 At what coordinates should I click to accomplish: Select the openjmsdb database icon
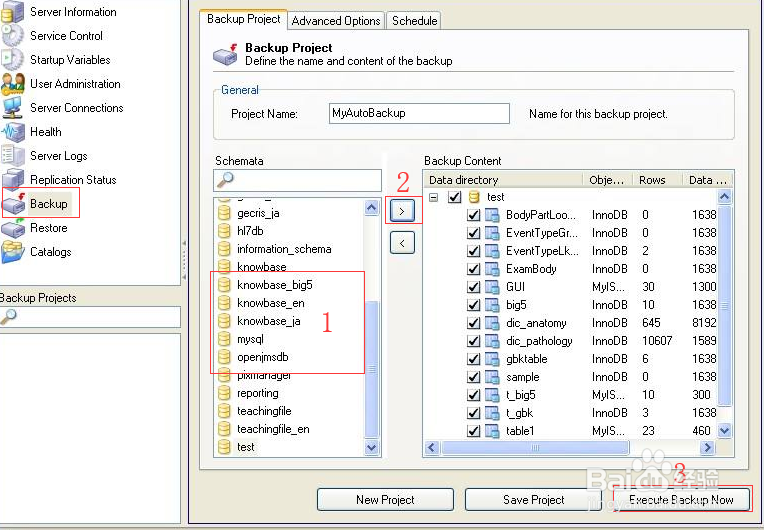click(224, 357)
